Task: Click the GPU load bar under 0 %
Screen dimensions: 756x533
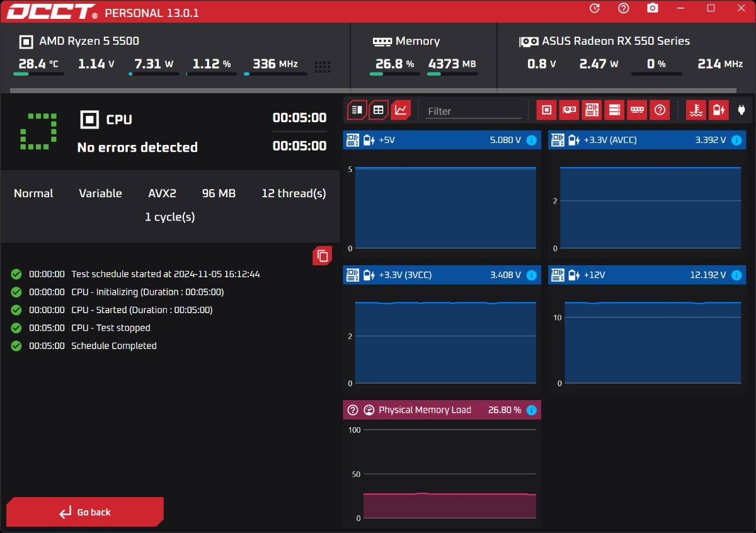Action: click(656, 74)
